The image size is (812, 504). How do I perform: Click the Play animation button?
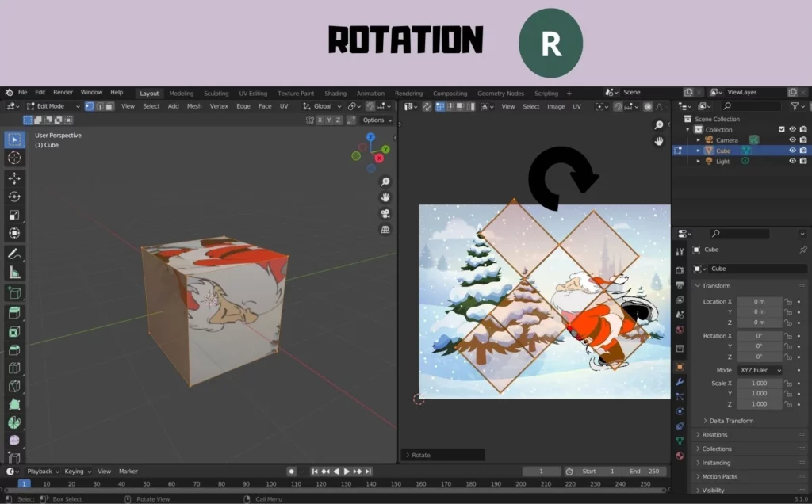(x=347, y=472)
